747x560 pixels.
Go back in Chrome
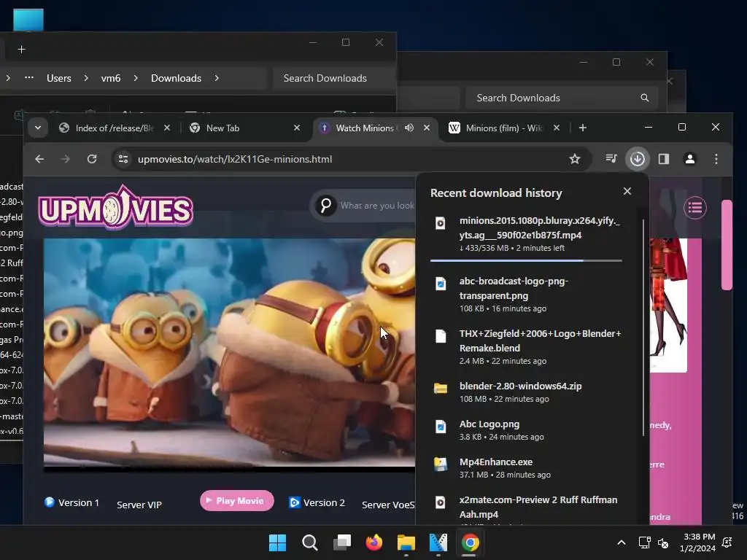(39, 159)
